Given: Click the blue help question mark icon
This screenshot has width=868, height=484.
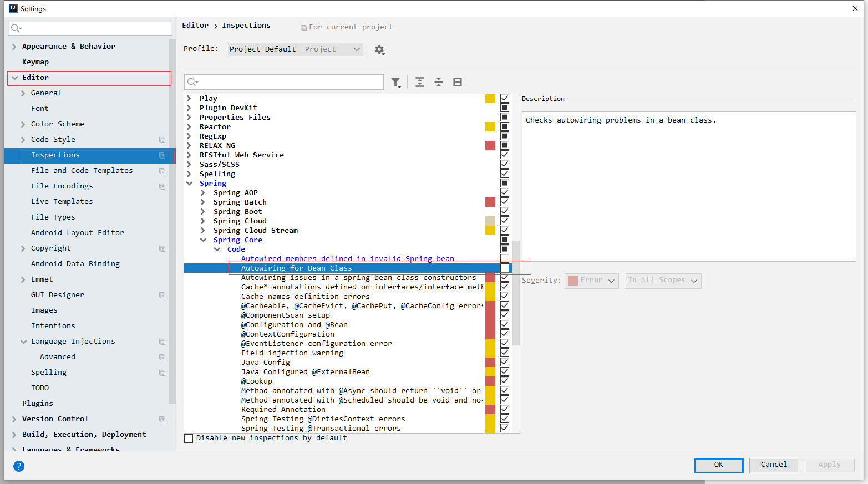Looking at the screenshot, I should point(19,466).
